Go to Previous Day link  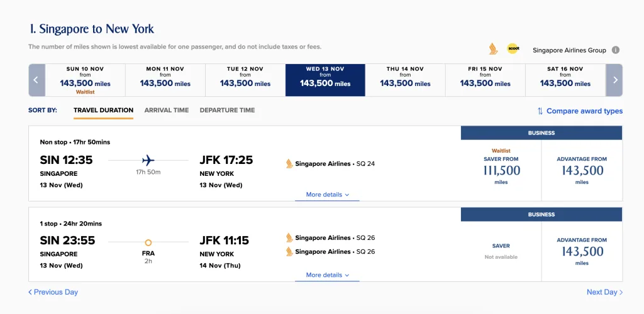(53, 292)
